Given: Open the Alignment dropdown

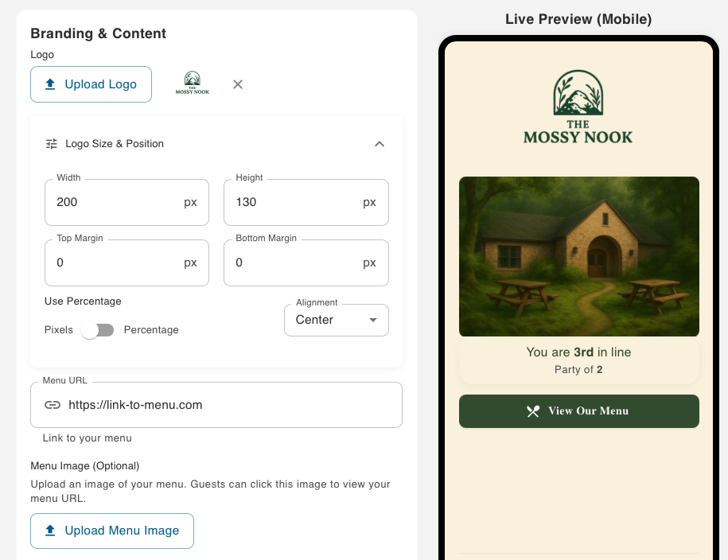Looking at the screenshot, I should (336, 320).
